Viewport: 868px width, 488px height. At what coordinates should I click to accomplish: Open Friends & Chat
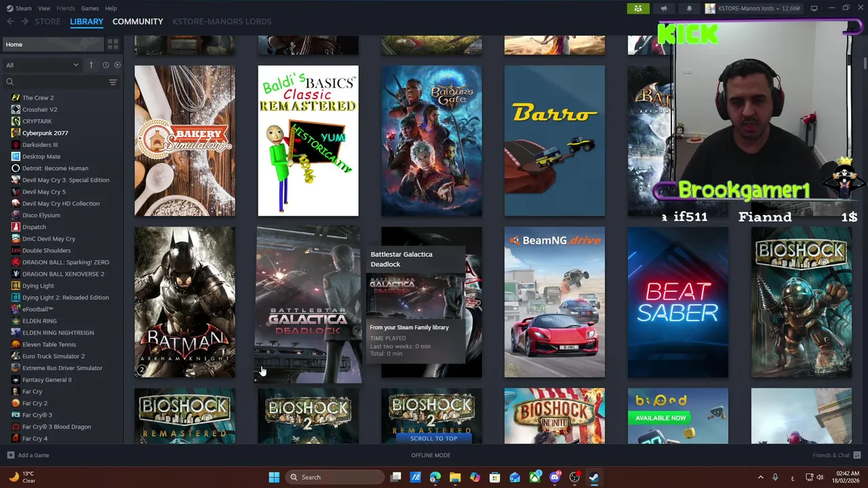[x=836, y=455]
